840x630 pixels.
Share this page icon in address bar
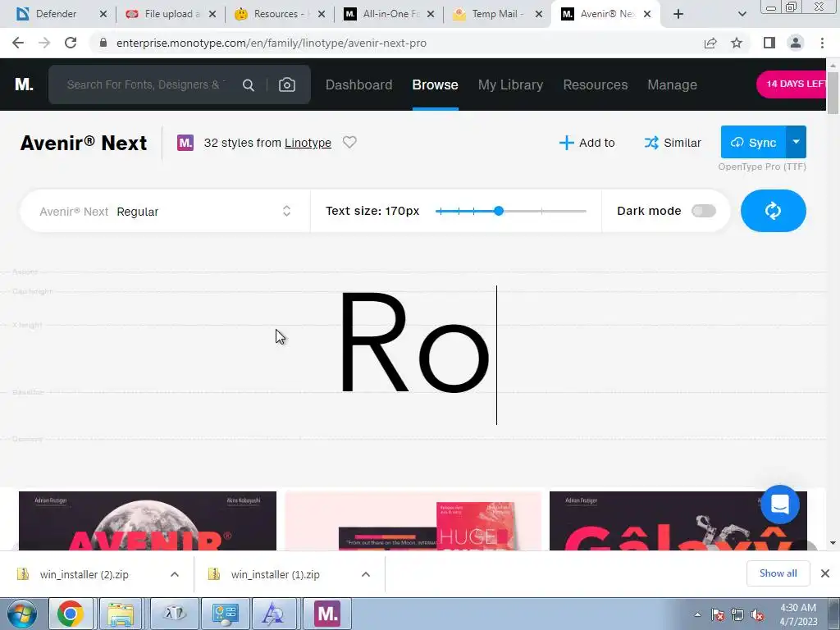click(x=710, y=43)
